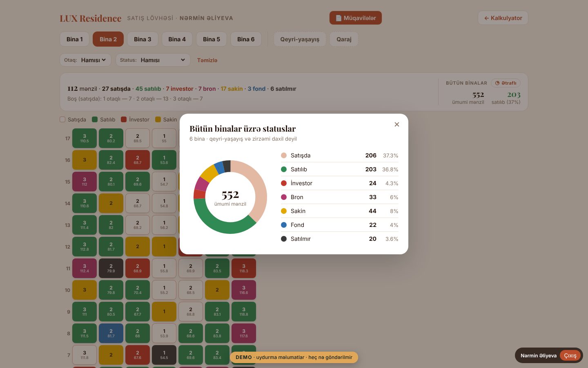Select floor 11 dark apartment 79.9
Screen dimensions: 588x368
point(111,268)
